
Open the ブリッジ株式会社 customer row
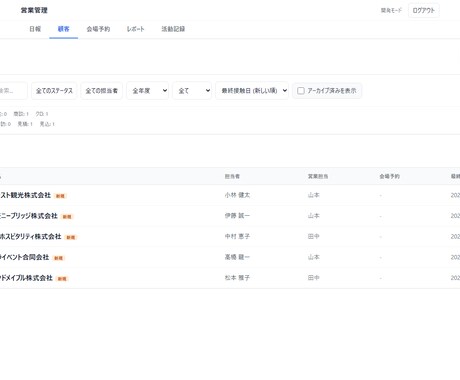coord(230,216)
